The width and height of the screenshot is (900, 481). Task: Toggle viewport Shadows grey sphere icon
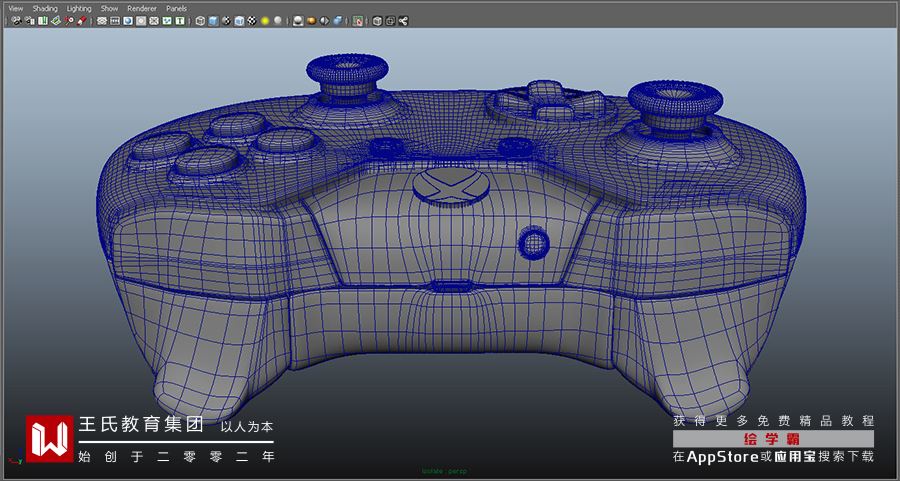click(x=278, y=21)
